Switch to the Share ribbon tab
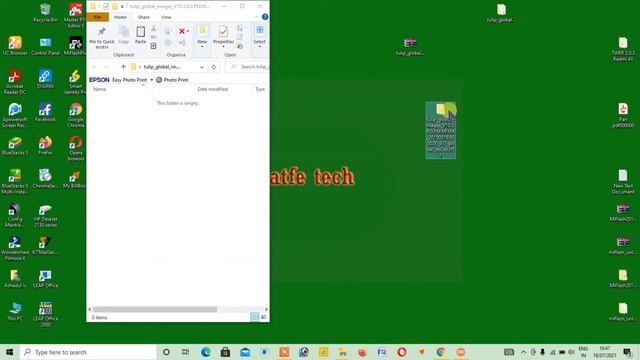Viewport: 640px width, 360px height. tap(144, 17)
